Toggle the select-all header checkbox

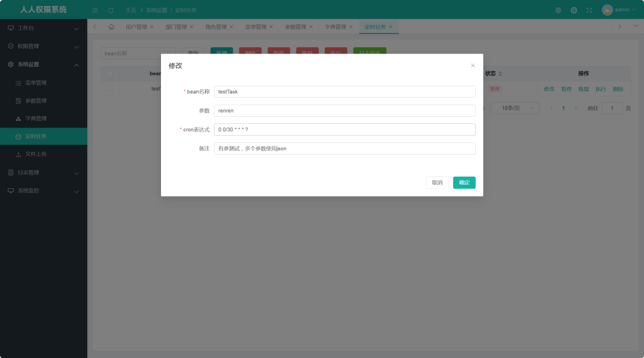110,73
